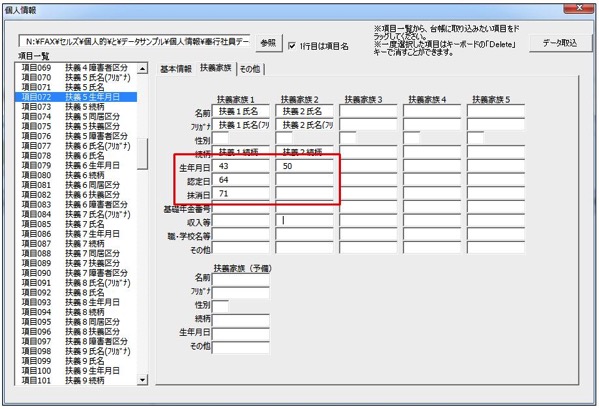Click the item list scroll-down arrow
This screenshot has height=409, width=599.
click(x=142, y=380)
